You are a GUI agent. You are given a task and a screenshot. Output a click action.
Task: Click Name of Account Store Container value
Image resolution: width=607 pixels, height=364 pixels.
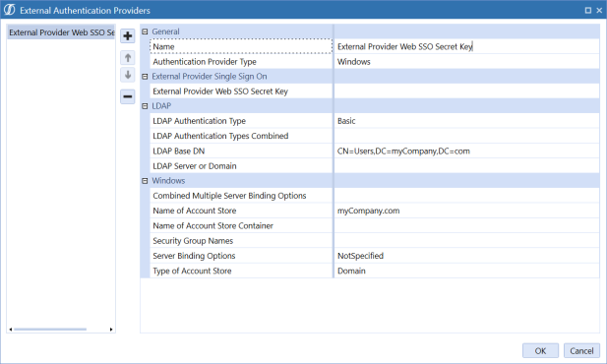(x=466, y=225)
